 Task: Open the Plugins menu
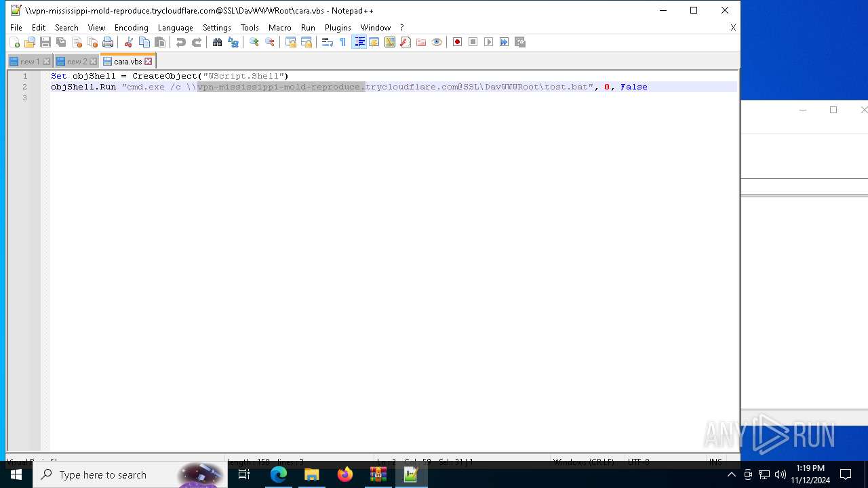(x=338, y=28)
